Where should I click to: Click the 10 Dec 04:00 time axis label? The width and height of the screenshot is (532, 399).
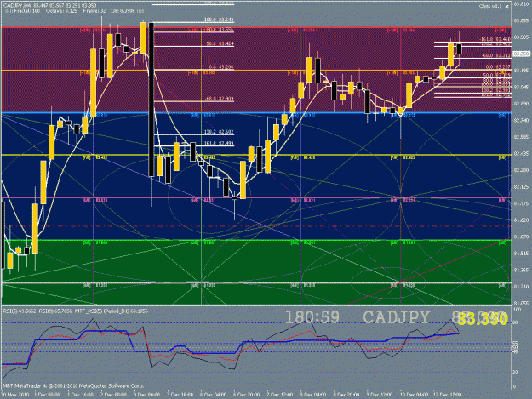click(x=413, y=395)
